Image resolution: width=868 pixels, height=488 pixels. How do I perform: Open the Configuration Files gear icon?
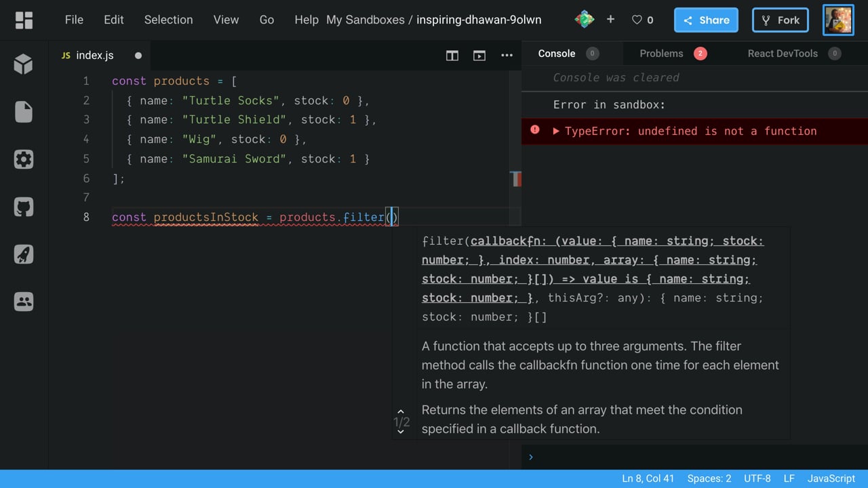tap(24, 159)
